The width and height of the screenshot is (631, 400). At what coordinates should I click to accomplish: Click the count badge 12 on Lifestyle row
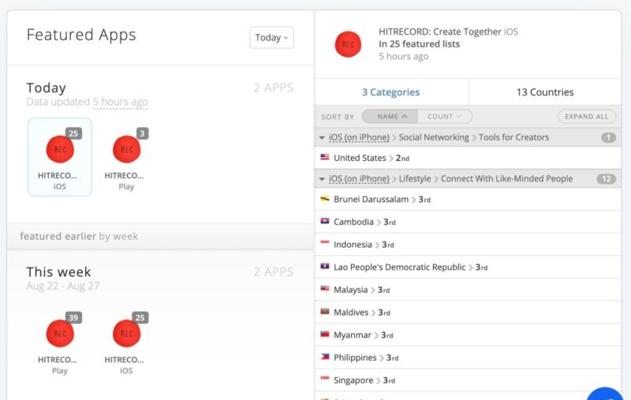tap(606, 179)
